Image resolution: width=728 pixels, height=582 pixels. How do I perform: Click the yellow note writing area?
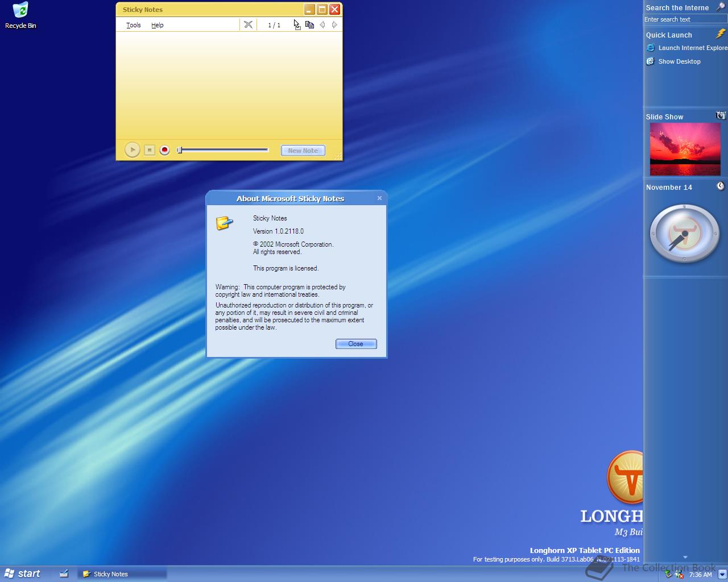(229, 85)
